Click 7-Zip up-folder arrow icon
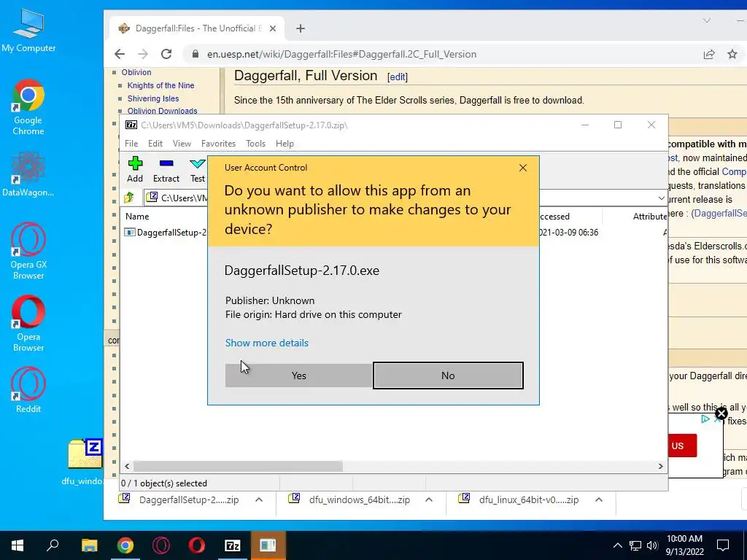747x560 pixels. pos(129,198)
